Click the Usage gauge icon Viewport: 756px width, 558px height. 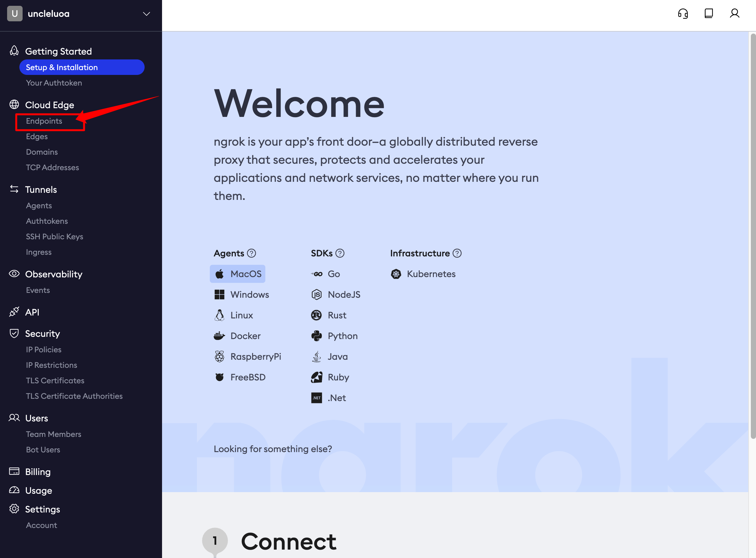14,490
